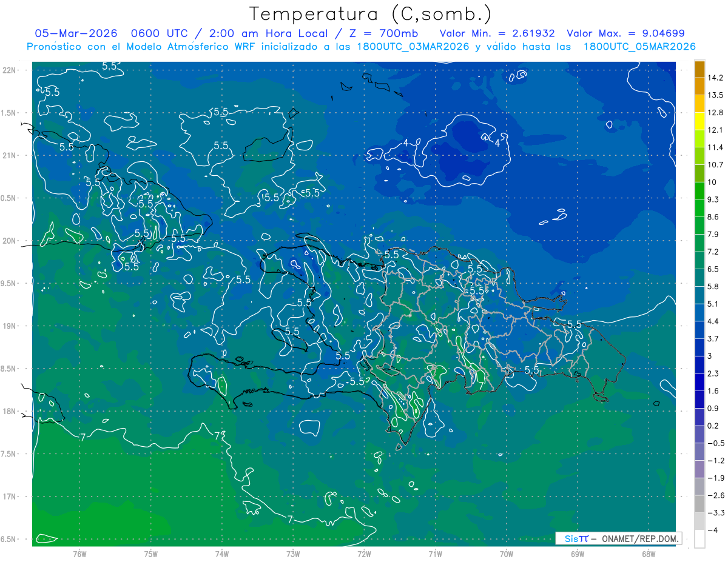Click the '75W' longitude label

(x=151, y=554)
